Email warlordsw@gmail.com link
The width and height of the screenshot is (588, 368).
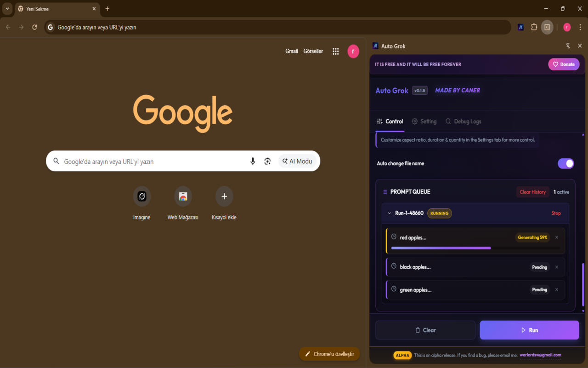[540, 355]
